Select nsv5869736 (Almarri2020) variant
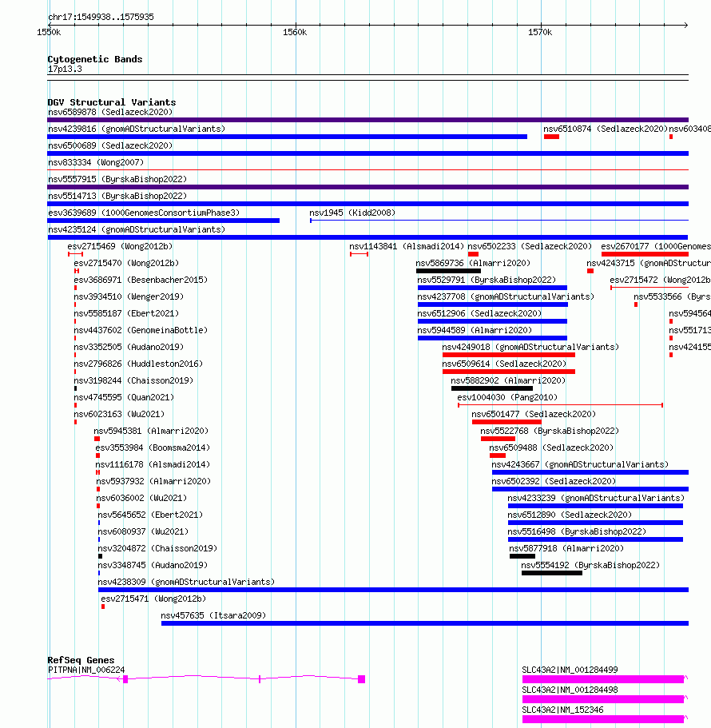Viewport: 711px width, 728px height. coord(473,263)
